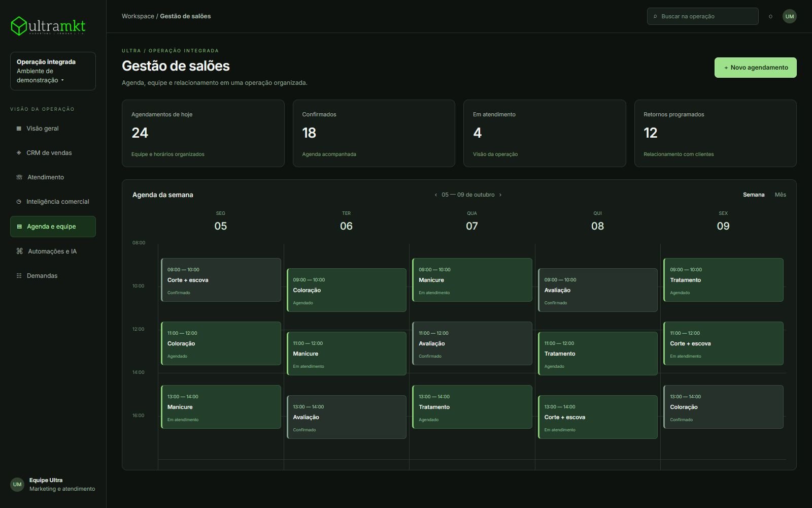This screenshot has width=812, height=508.
Task: Click the magnifier icon in the search box
Action: point(655,17)
